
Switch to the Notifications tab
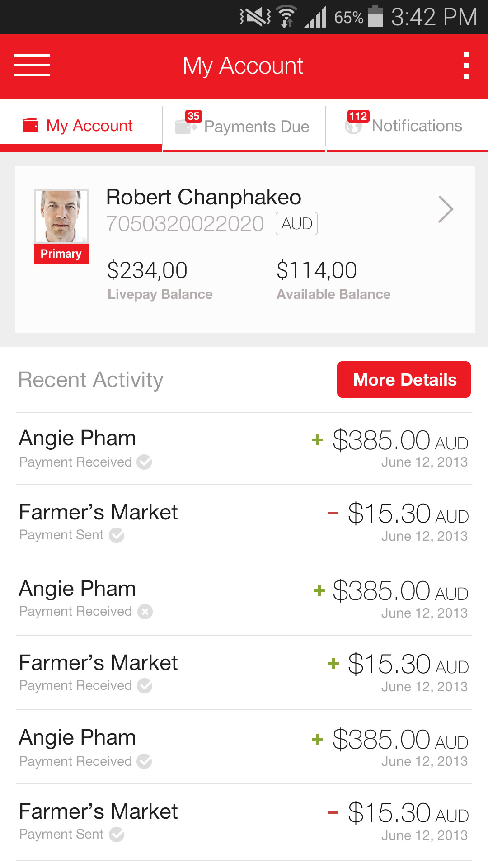[407, 126]
